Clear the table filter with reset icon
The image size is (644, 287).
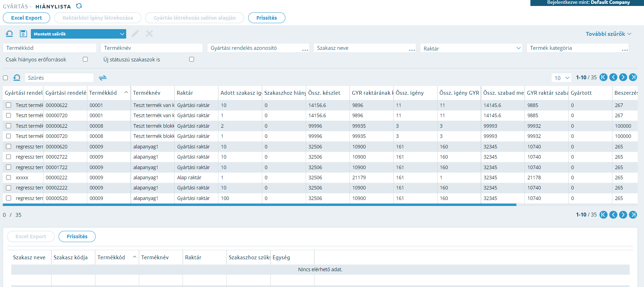(x=16, y=78)
